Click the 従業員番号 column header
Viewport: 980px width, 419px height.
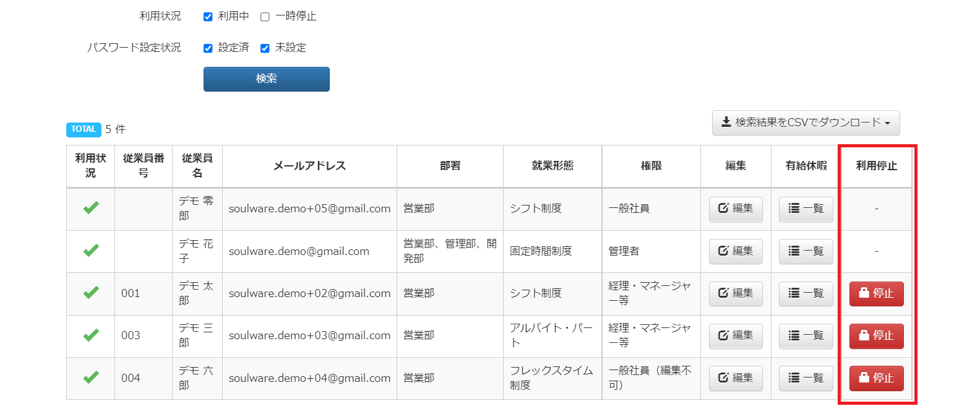pos(144,165)
